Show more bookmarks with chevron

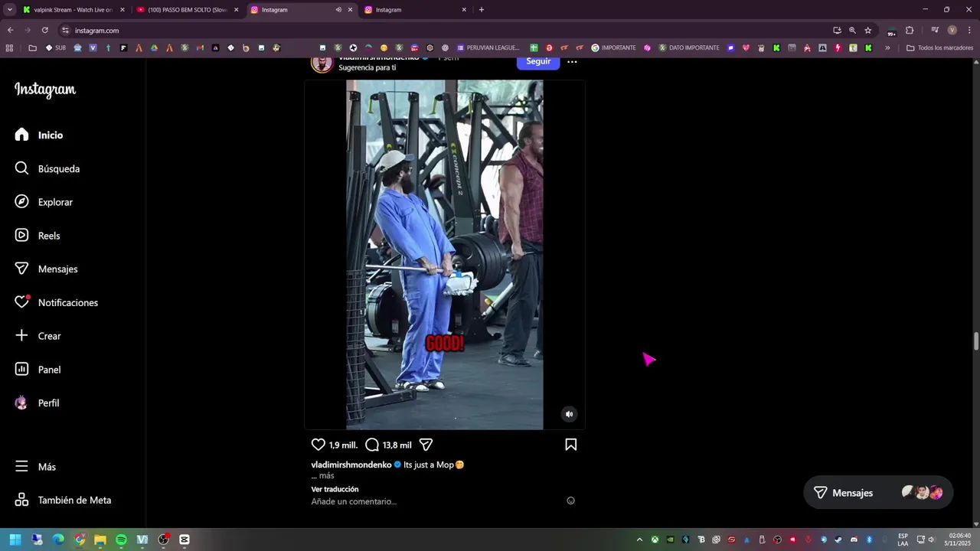[x=887, y=47]
